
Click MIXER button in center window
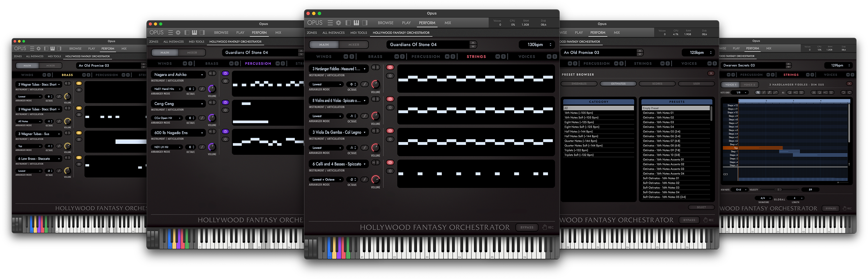pos(353,44)
